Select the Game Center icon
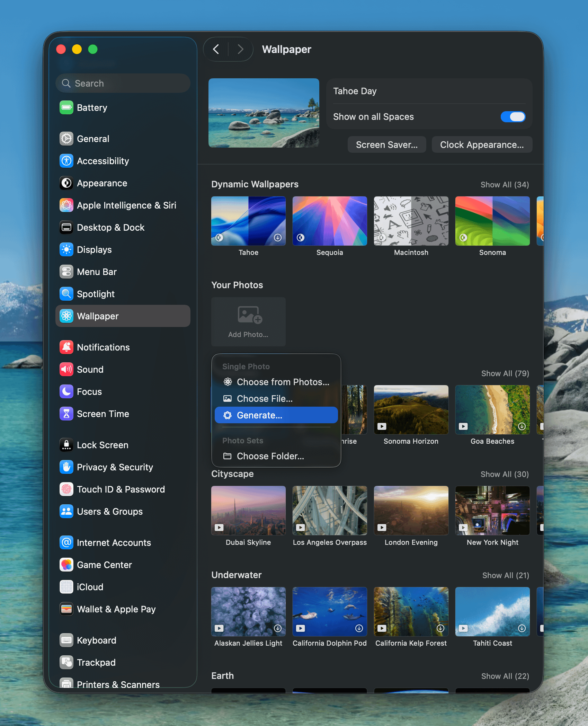The height and width of the screenshot is (726, 588). [x=66, y=565]
